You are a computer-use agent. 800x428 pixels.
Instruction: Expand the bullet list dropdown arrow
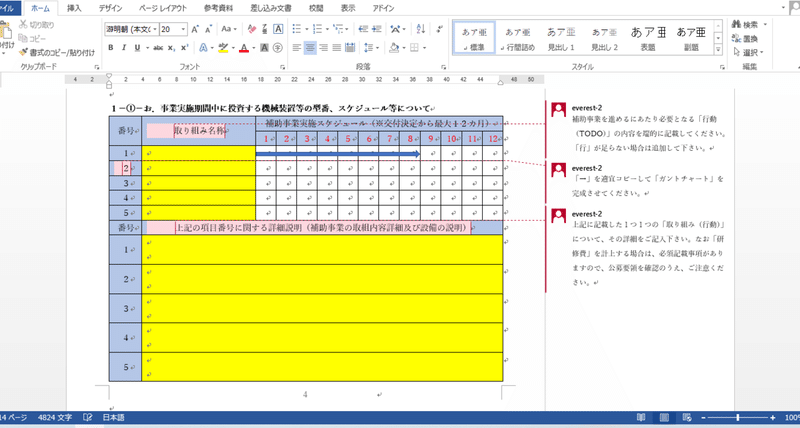pyautogui.click(x=307, y=30)
